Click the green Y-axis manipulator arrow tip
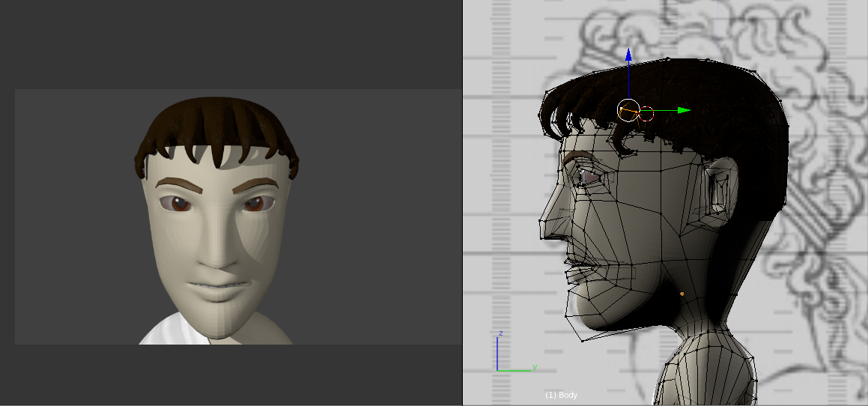The image size is (868, 406). 683,110
